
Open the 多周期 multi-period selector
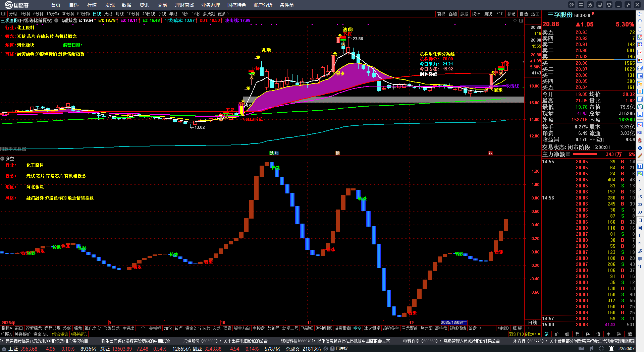click(209, 14)
